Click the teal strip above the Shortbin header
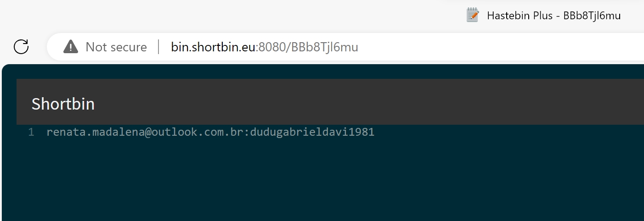 point(322,72)
